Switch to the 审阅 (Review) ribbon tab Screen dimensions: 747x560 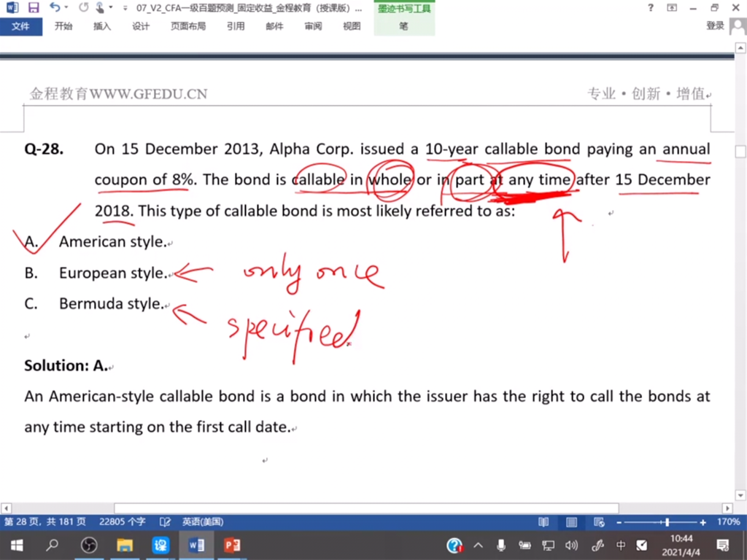tap(313, 26)
